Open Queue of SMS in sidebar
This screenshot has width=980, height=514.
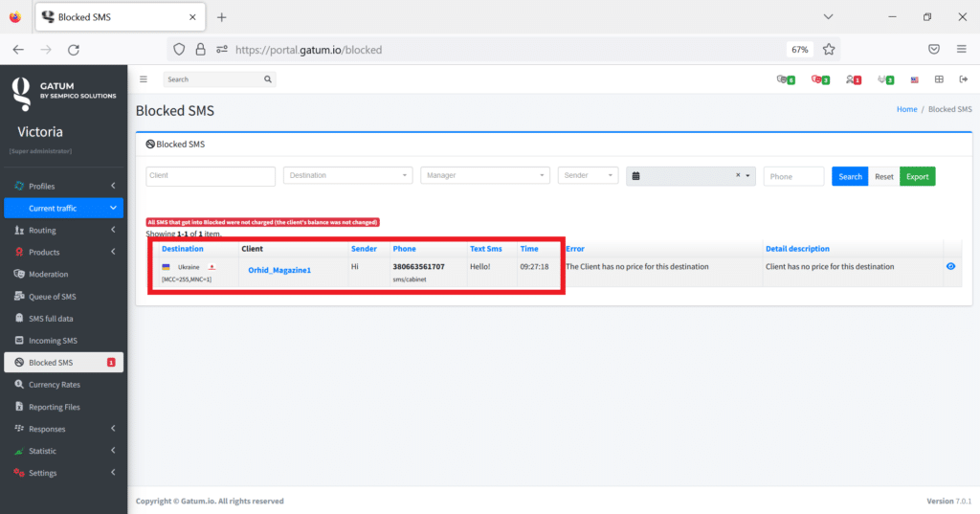click(52, 297)
